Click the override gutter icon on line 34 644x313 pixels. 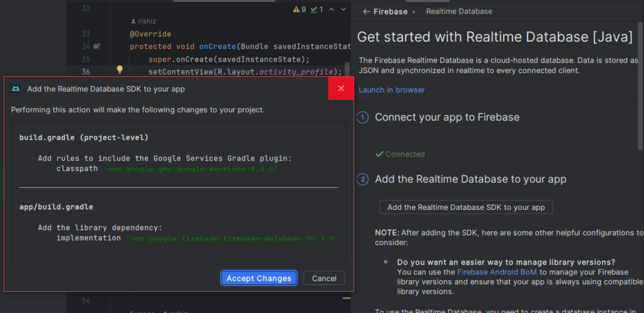coord(96,47)
